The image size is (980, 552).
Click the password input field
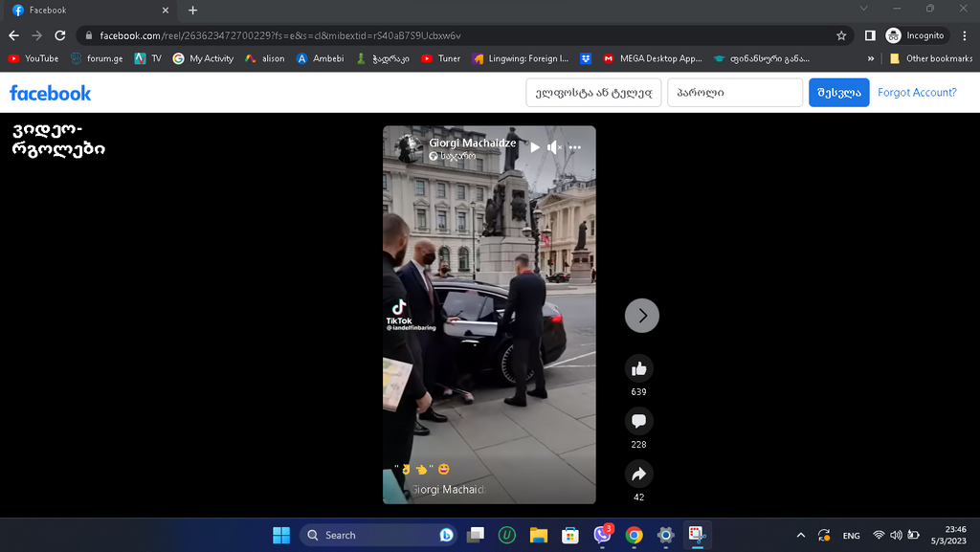pos(735,93)
